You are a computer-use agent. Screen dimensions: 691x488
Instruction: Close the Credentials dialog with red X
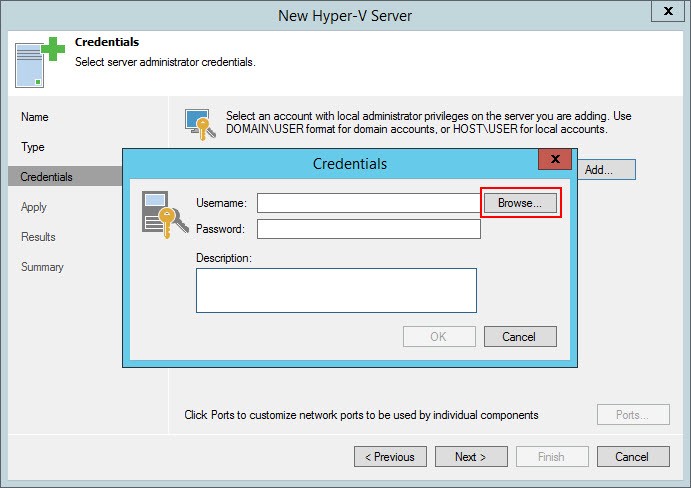point(555,159)
